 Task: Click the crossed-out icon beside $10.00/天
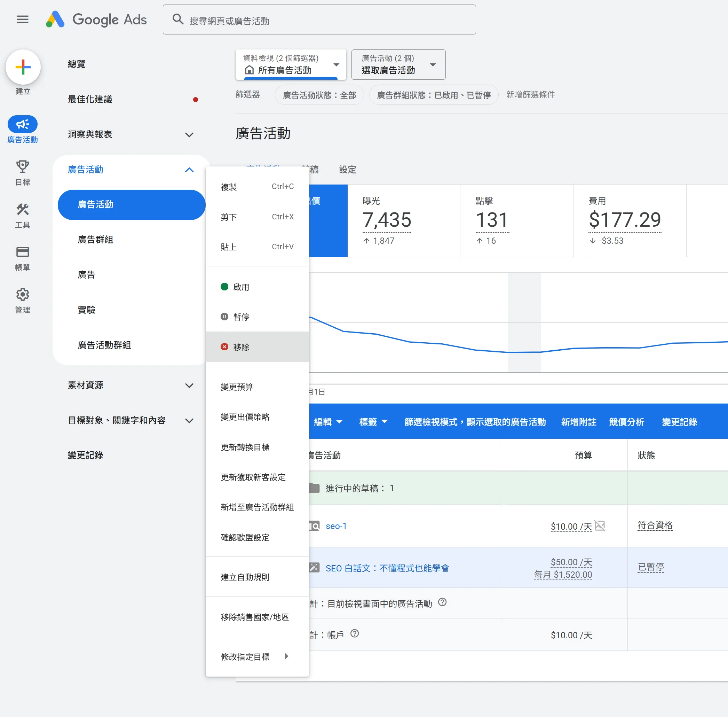[x=600, y=525]
